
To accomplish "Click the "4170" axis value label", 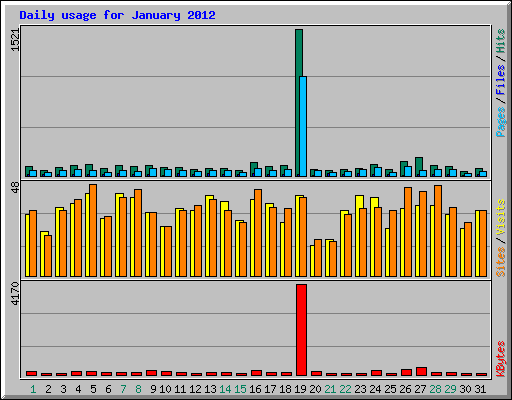I will 15,294.
